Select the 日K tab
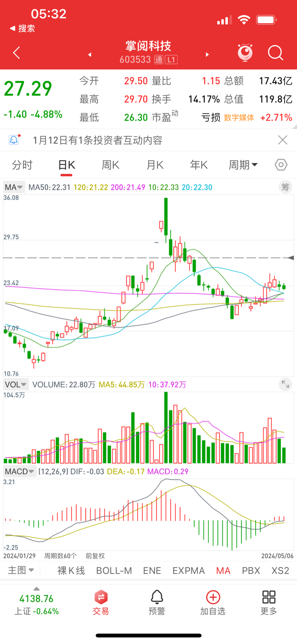The width and height of the screenshot is (297, 644). [x=67, y=165]
